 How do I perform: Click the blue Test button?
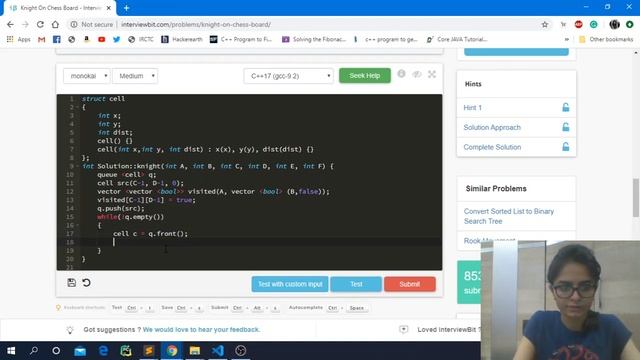click(x=356, y=284)
